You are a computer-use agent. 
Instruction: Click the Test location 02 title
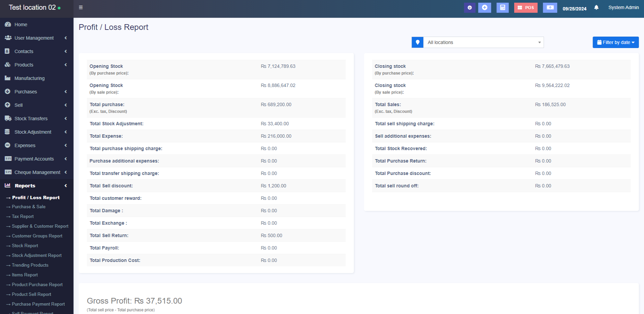32,7
